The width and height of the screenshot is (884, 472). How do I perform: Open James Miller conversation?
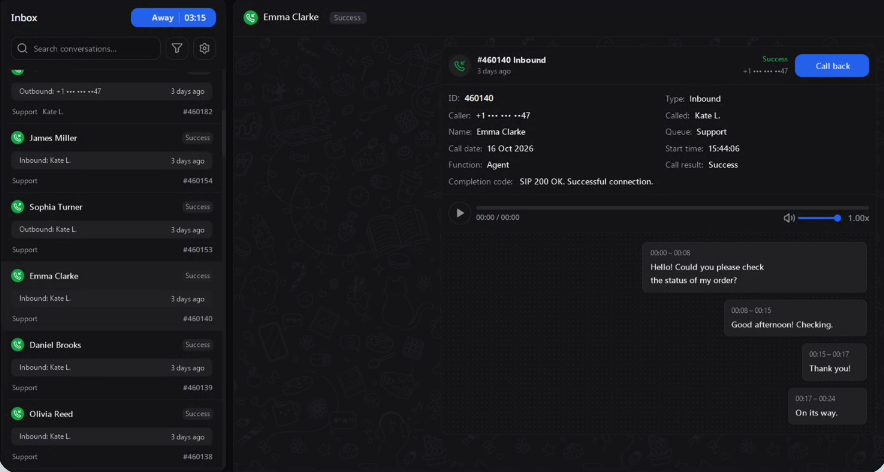112,158
